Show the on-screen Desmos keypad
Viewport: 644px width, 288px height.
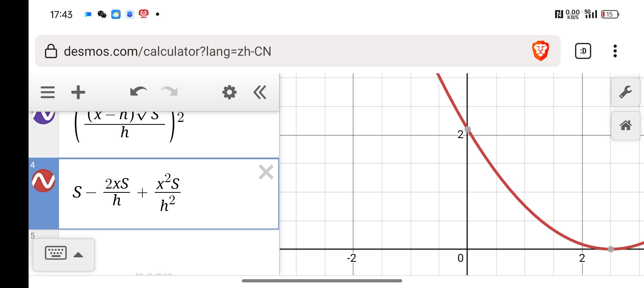click(56, 253)
